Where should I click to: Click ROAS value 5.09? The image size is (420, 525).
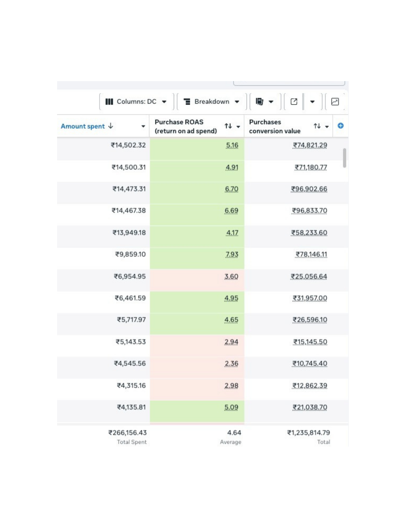click(x=231, y=407)
